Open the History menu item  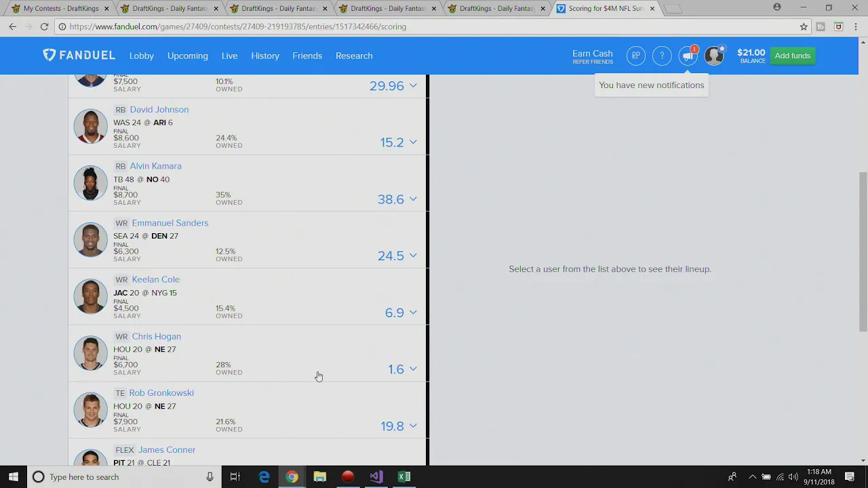pyautogui.click(x=265, y=56)
